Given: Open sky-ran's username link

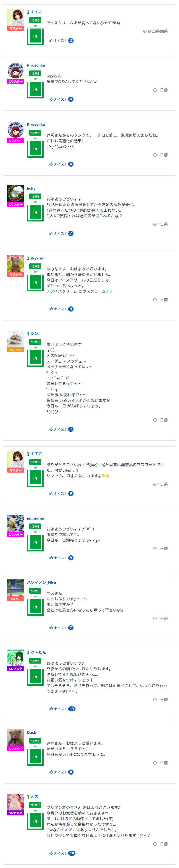Looking at the screenshot, I should click(37, 258).
